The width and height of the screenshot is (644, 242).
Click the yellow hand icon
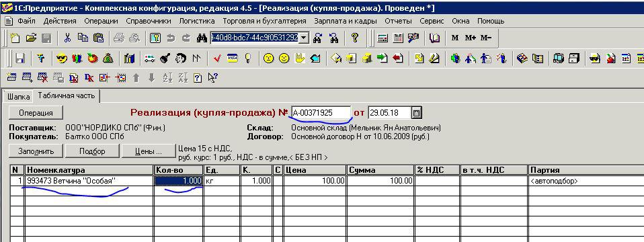tap(299, 58)
